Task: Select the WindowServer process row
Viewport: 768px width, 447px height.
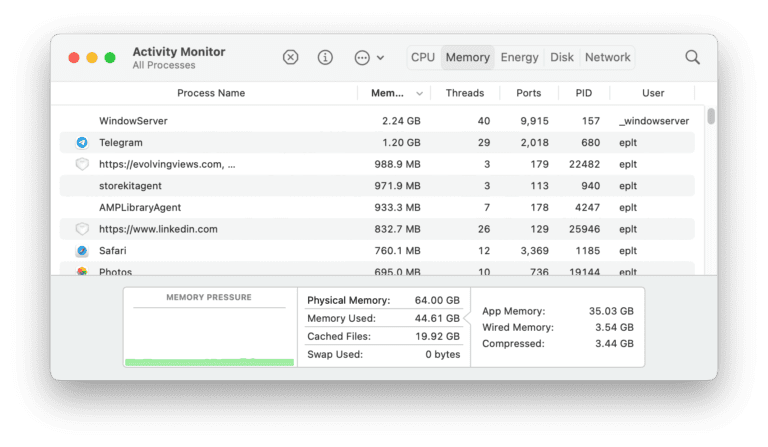Action: [377, 121]
